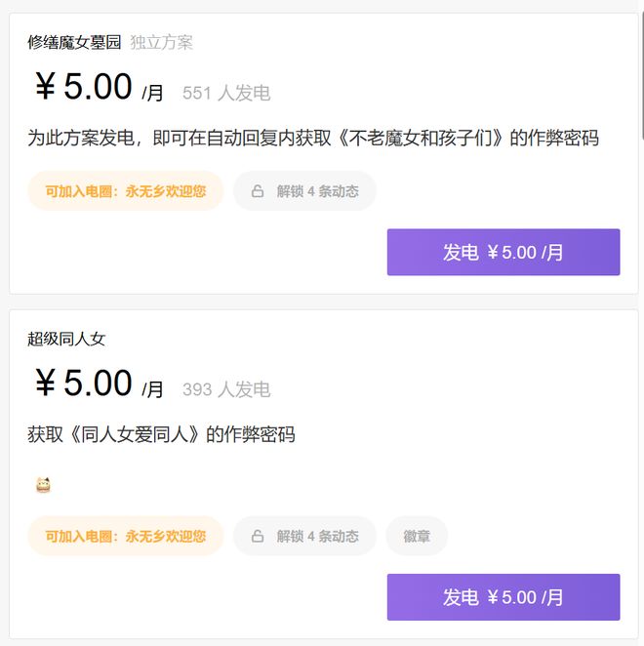Click the lock icon in 修缮魔女墓园 plan
The height and width of the screenshot is (646, 644).
pyautogui.click(x=258, y=191)
